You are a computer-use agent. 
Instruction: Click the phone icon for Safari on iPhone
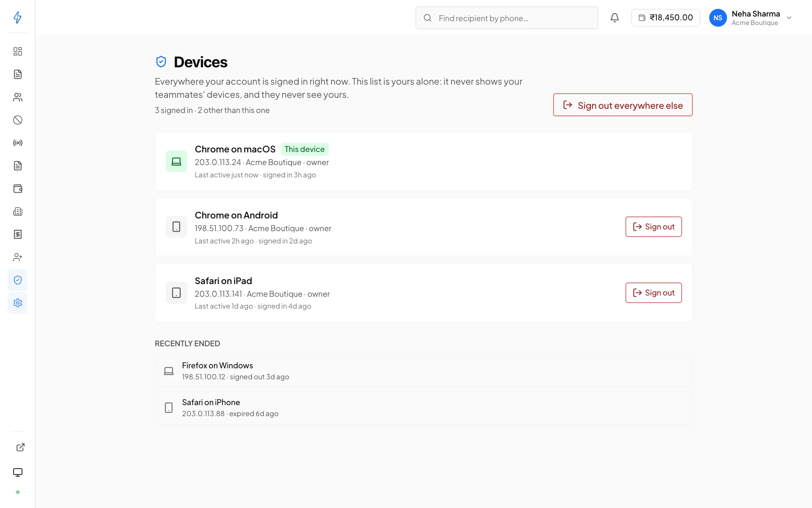tap(169, 408)
